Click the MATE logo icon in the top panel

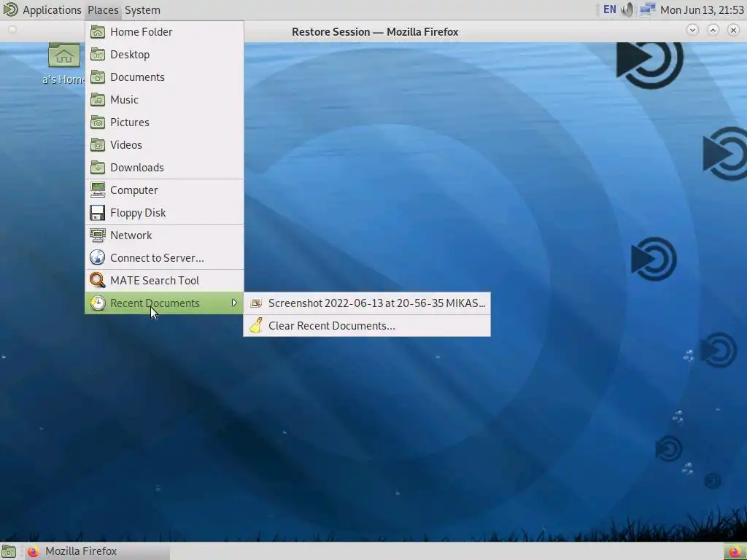pos(10,9)
